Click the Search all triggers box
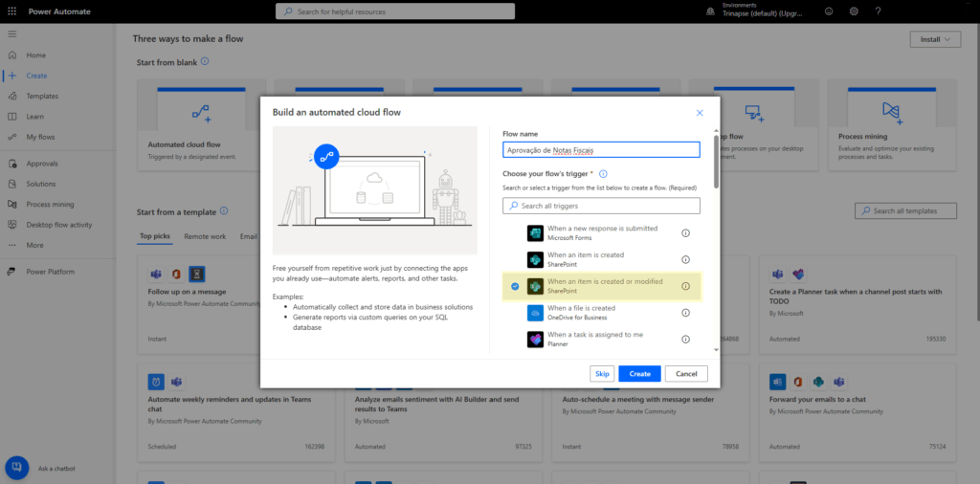The image size is (980, 484). point(601,206)
